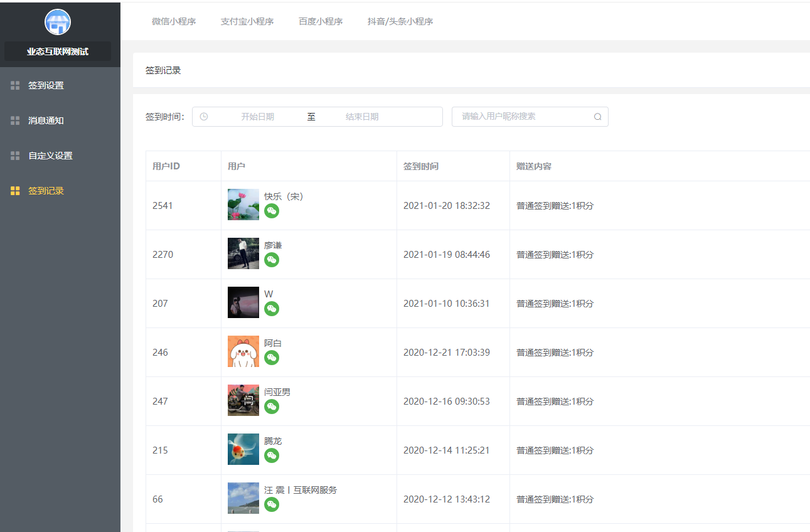This screenshot has width=810, height=532.
Task: Click the 结束日期 end date field
Action: pyautogui.click(x=362, y=117)
